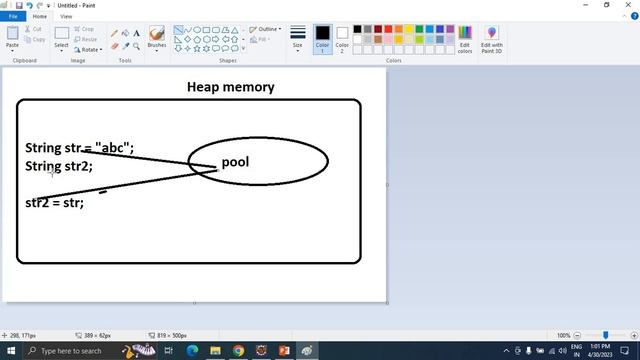
Task: Click Save icon in quick access toolbar
Action: click(19, 5)
